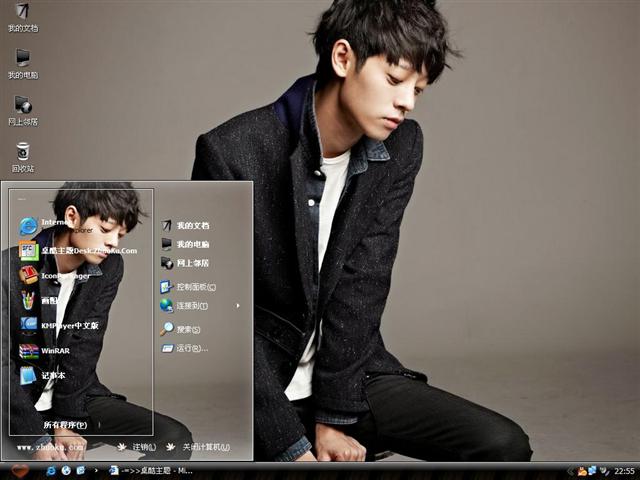Open 控制面板(C) control panel
Viewport: 640px width, 480px height.
tap(188, 287)
